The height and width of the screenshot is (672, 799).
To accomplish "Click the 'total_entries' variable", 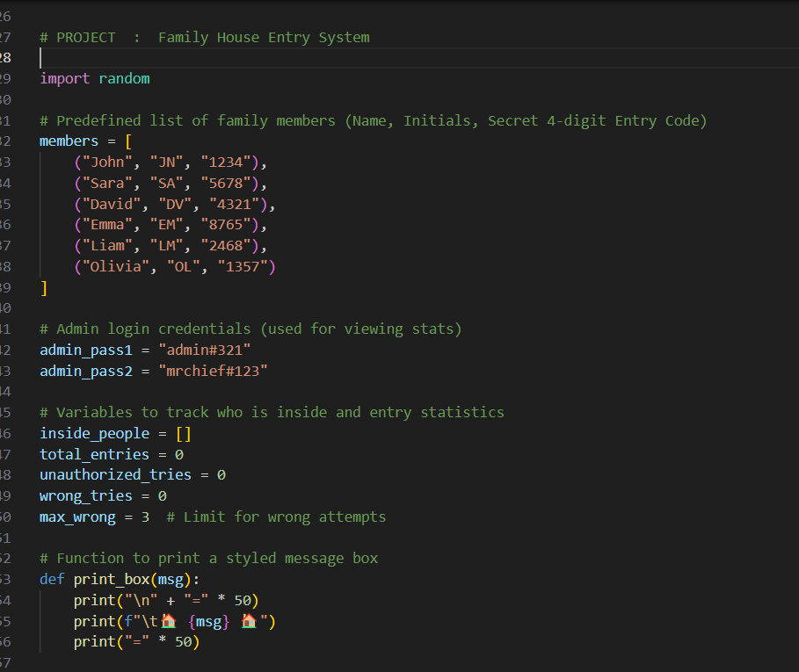I will (x=95, y=455).
